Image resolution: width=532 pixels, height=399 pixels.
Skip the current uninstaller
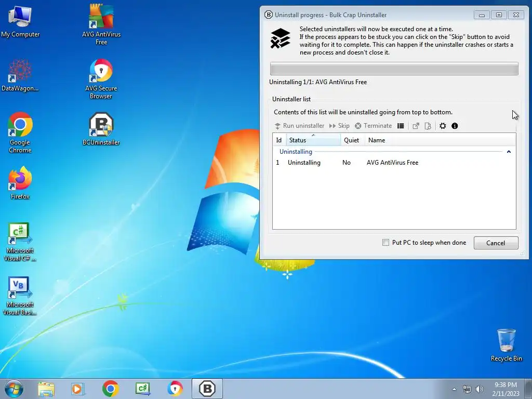pos(339,126)
